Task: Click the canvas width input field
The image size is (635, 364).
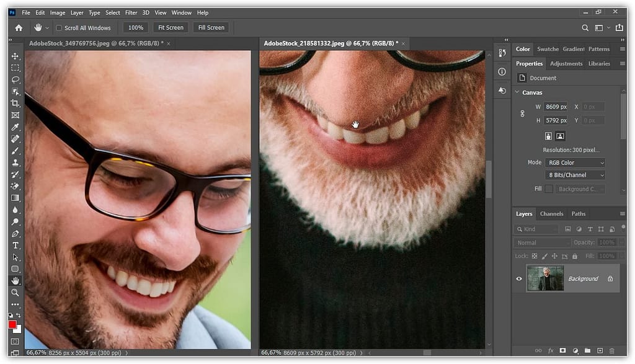Action: (556, 107)
